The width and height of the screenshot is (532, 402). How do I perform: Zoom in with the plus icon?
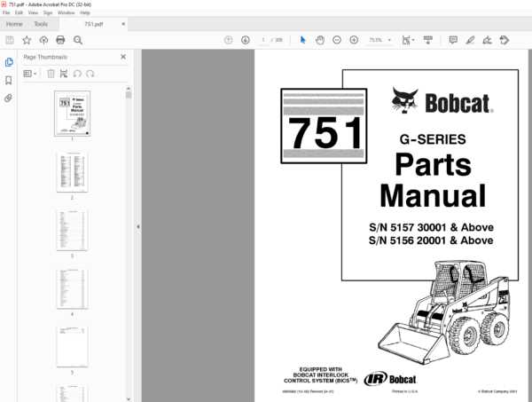pos(354,40)
